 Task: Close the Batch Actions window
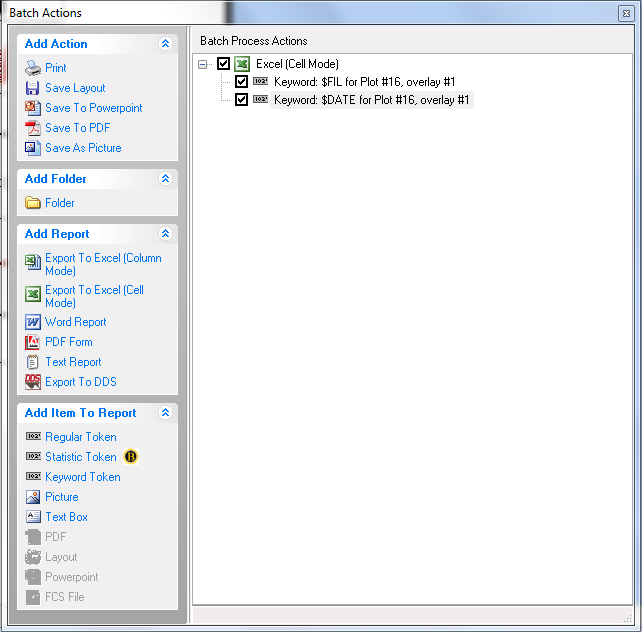click(x=626, y=13)
